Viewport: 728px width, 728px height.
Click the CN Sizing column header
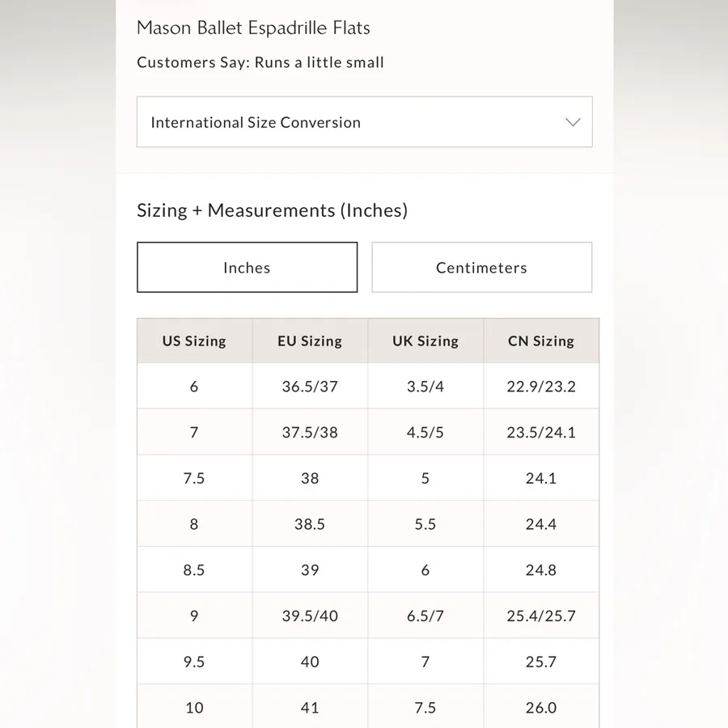coord(541,341)
